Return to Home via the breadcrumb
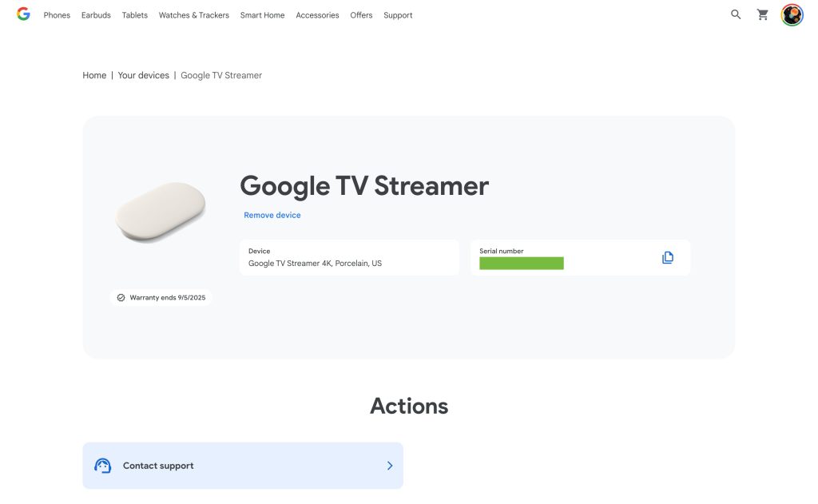 [x=93, y=74]
